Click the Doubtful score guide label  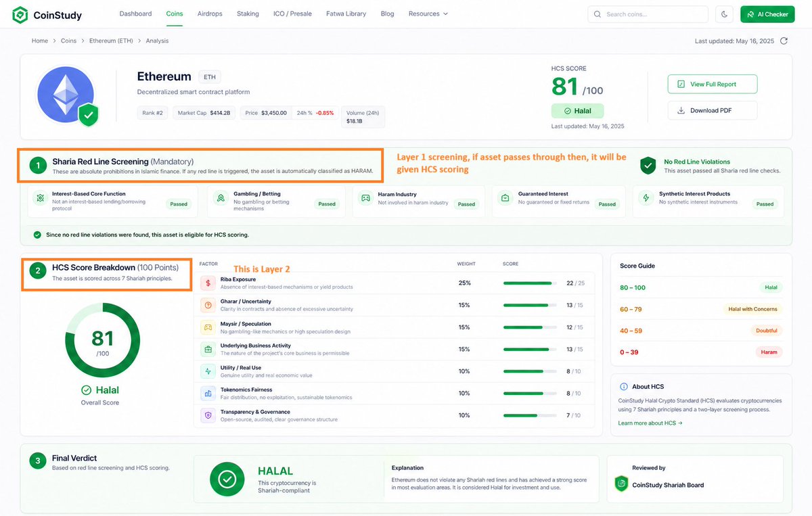click(766, 331)
